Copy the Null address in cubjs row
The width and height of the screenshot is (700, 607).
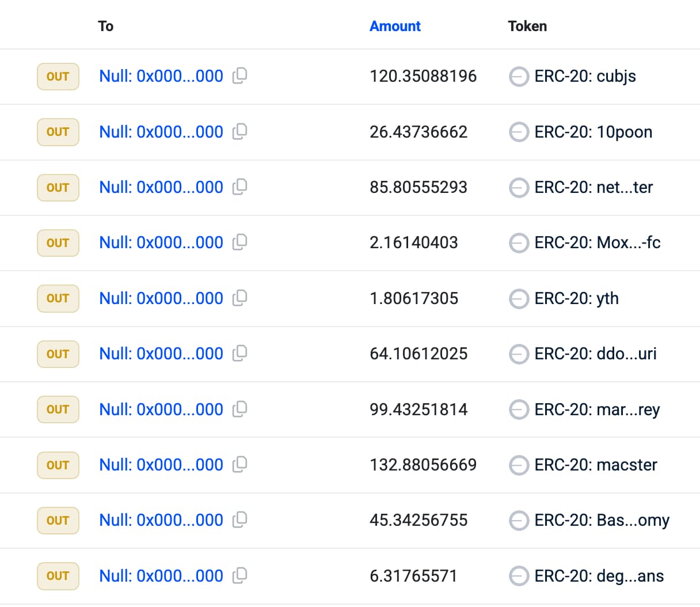click(x=239, y=76)
